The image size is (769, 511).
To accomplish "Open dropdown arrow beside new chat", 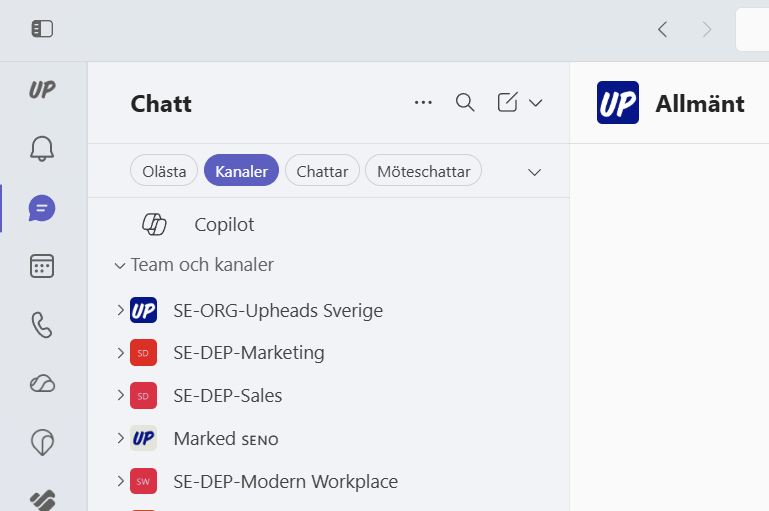I will [x=535, y=102].
